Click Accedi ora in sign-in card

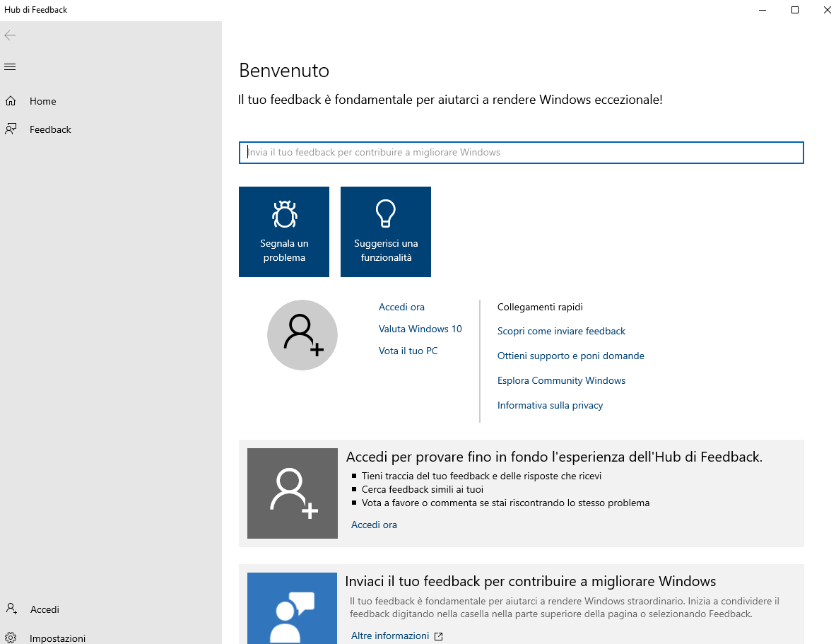tap(374, 525)
